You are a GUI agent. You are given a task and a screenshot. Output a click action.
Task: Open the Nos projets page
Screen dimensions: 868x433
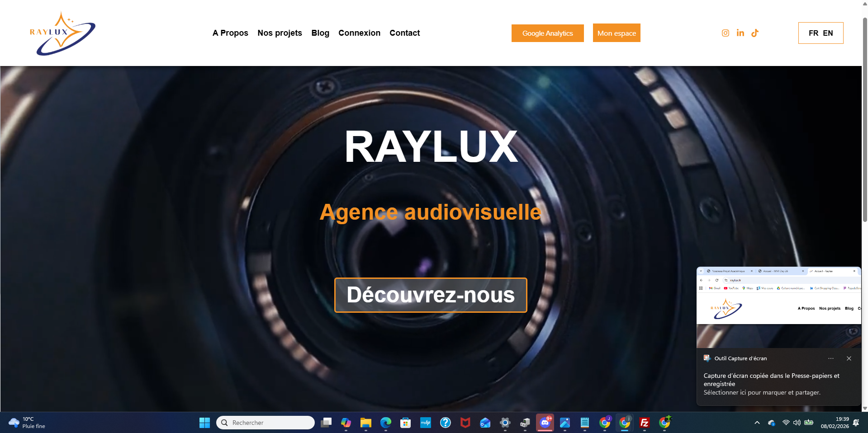(x=280, y=33)
